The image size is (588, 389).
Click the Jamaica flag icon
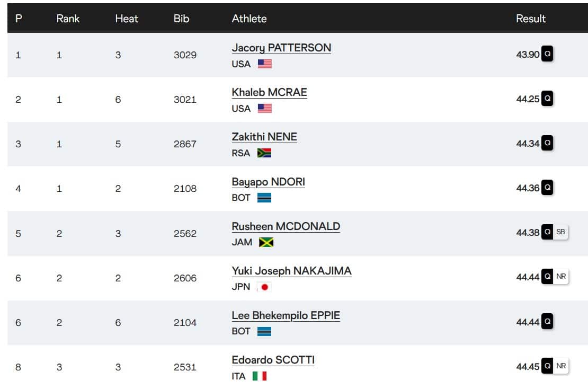point(266,242)
